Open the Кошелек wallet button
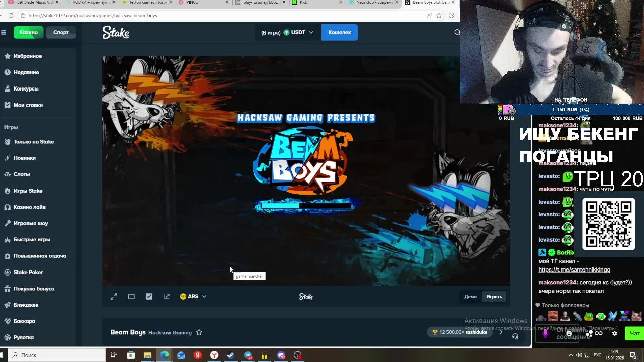The height and width of the screenshot is (362, 644). click(x=340, y=32)
